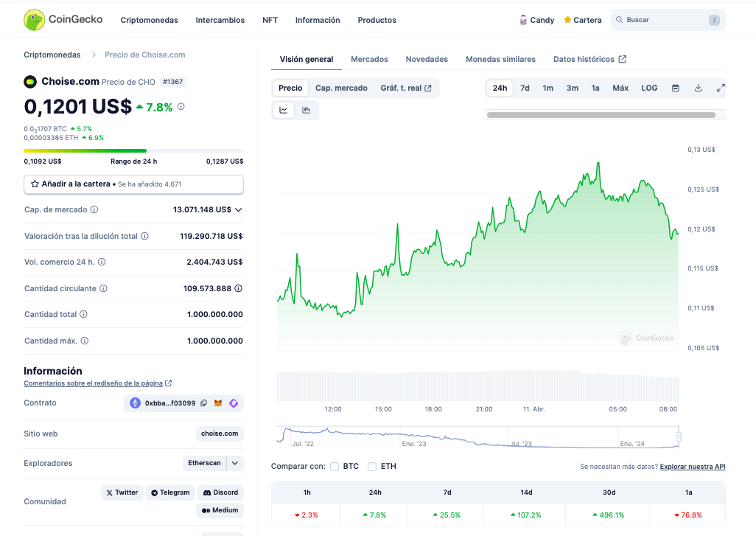Open NFT nav menu
This screenshot has width=756, height=536.
pyautogui.click(x=270, y=20)
